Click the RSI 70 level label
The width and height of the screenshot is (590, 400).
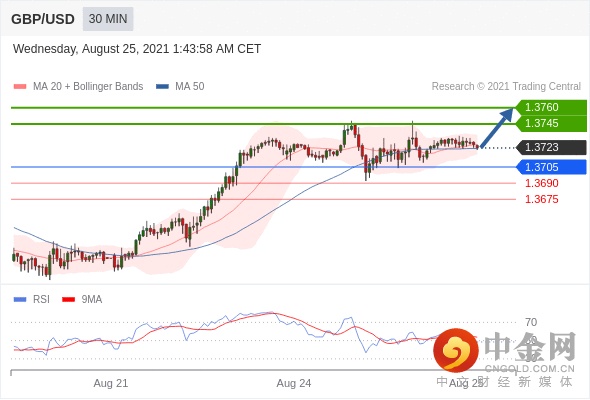pos(531,322)
